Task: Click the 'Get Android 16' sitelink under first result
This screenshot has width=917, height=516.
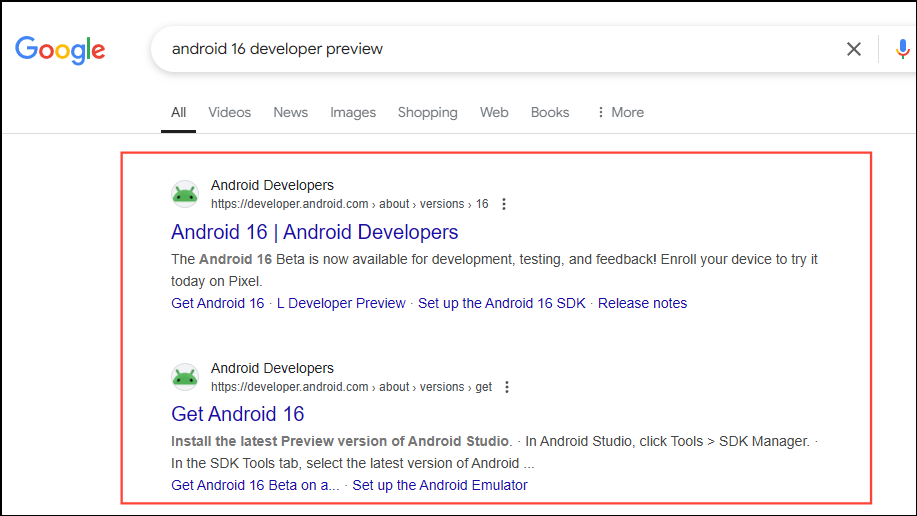Action: tap(218, 303)
